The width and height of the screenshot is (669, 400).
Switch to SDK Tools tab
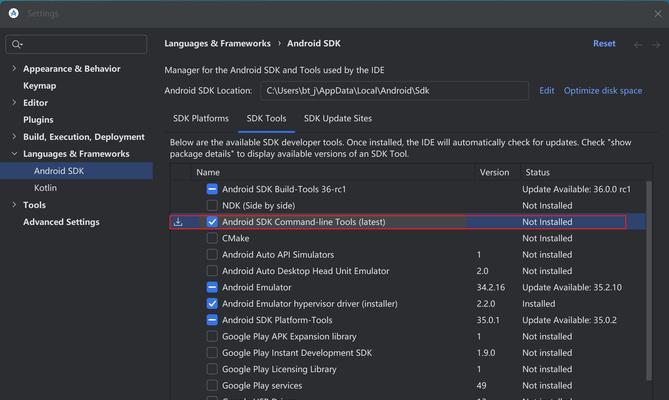point(266,119)
